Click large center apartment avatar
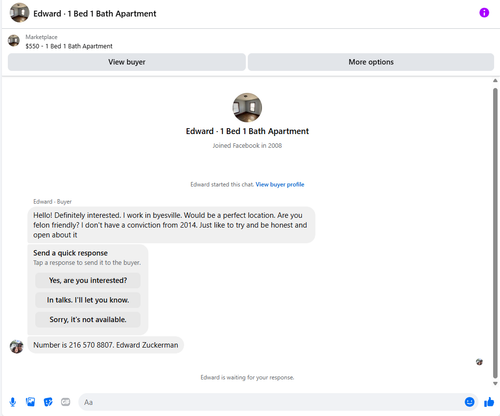This screenshot has height=416, width=500. 247,108
